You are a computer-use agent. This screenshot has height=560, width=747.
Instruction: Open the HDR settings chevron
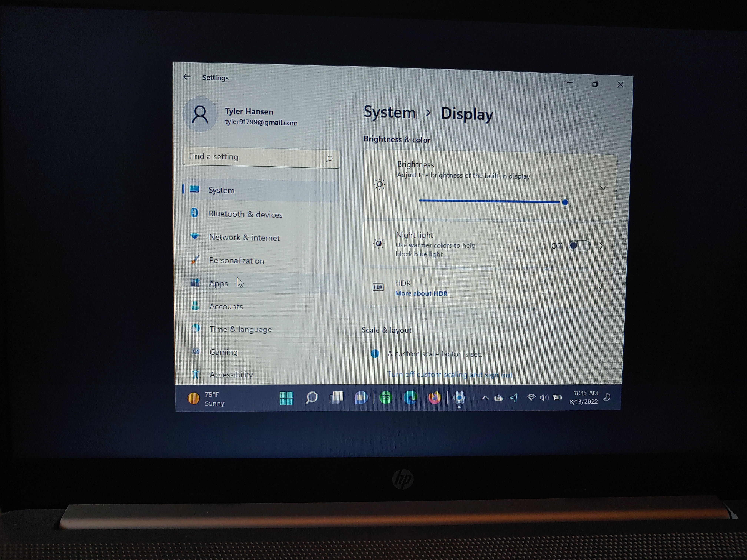tap(600, 289)
